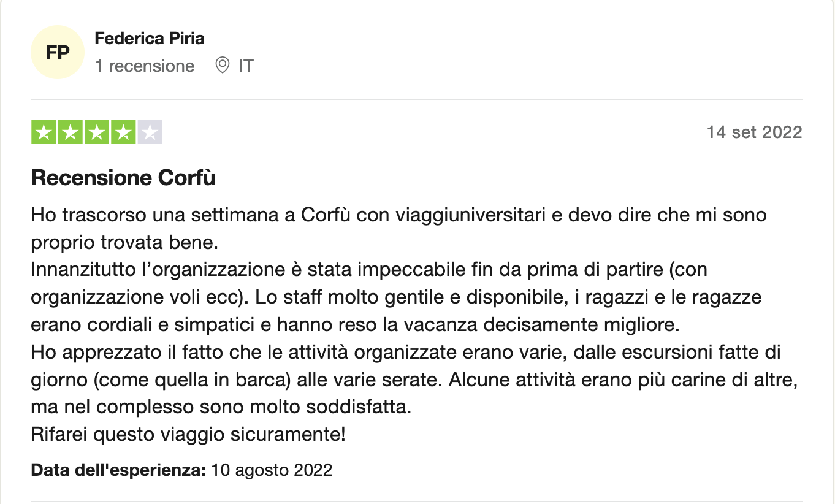Click the review date 14 set 2022

[x=754, y=132]
